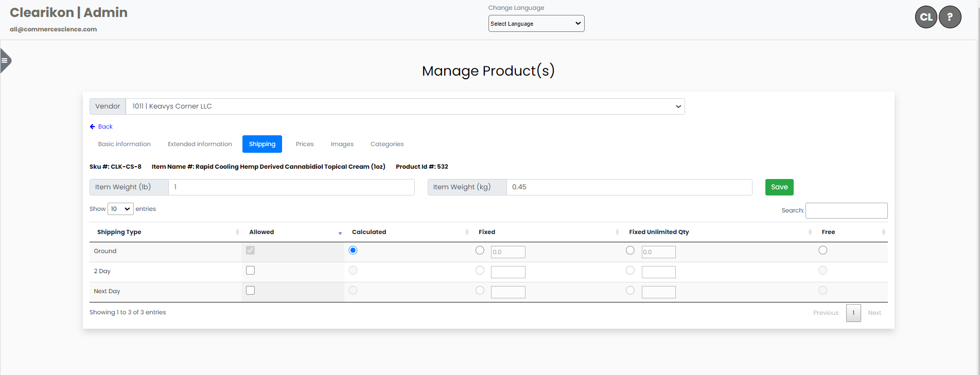Sort table by Allowed column arrow
The image size is (980, 375).
[x=340, y=233]
